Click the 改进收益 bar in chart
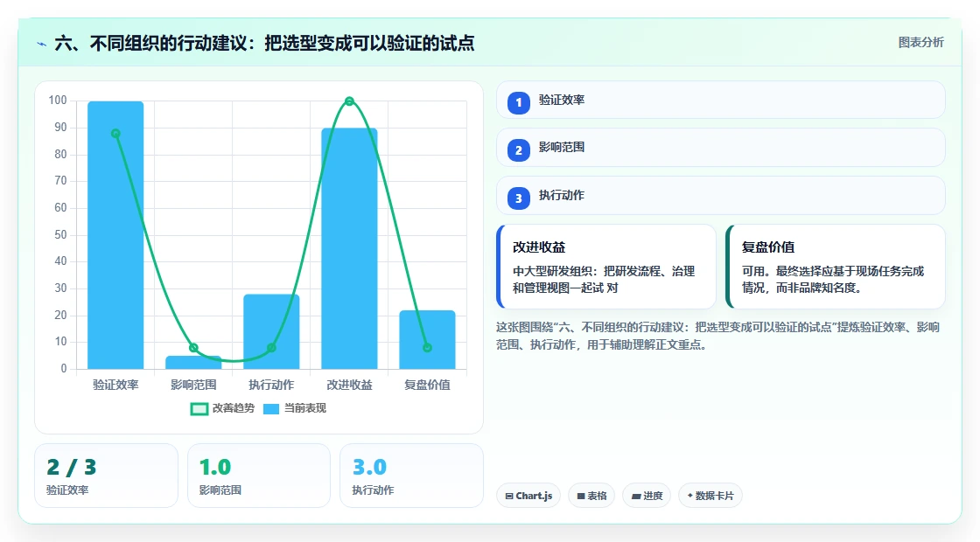This screenshot has width=980, height=542. coord(349,248)
